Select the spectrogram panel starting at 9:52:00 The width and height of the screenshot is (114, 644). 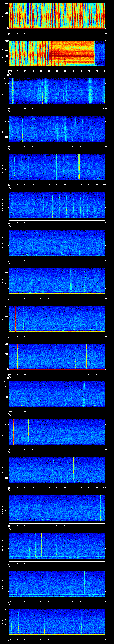[57, 243]
